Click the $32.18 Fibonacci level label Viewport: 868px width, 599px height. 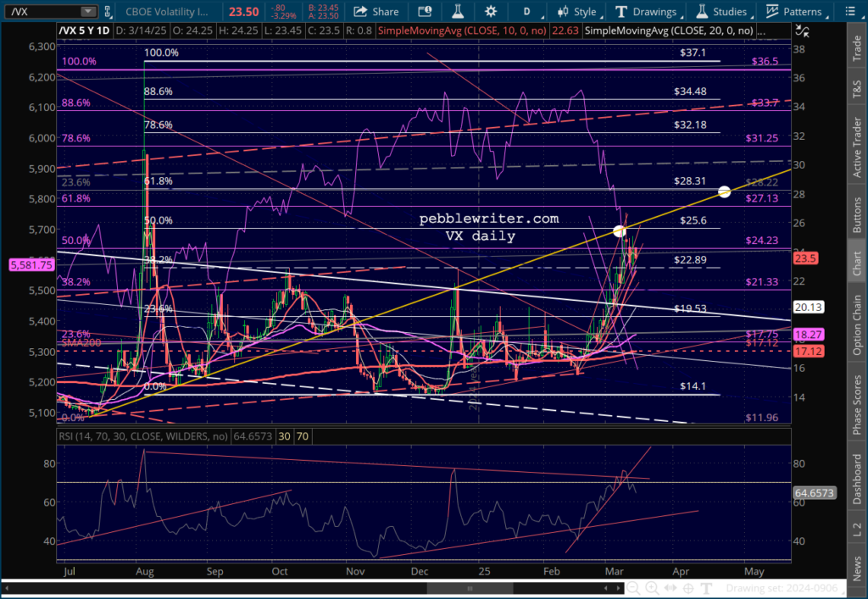690,125
